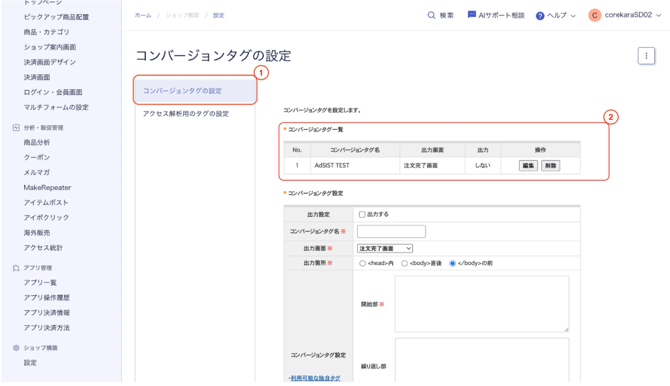670x386 pixels.
Task: Click the search magnifier icon
Action: [x=431, y=15]
